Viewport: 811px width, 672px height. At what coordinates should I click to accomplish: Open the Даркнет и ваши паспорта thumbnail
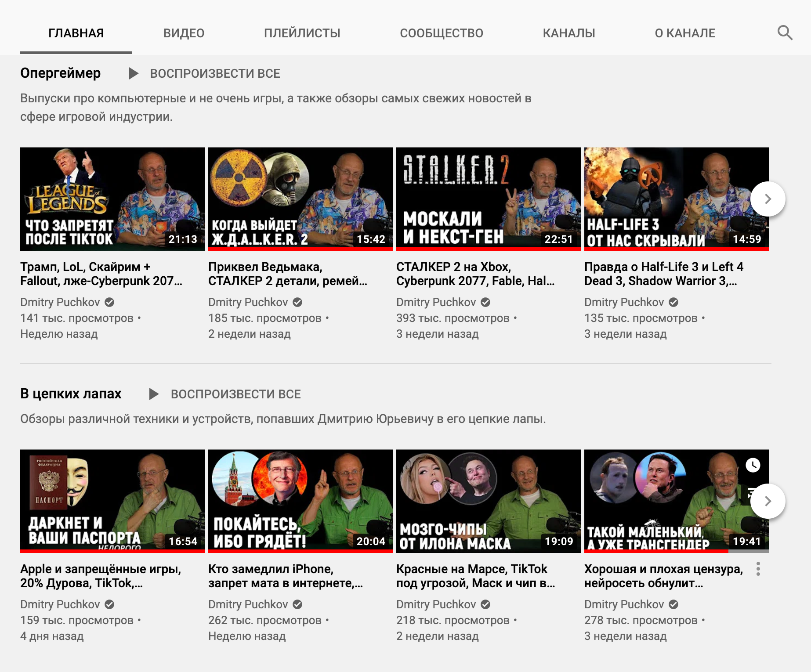tap(112, 501)
